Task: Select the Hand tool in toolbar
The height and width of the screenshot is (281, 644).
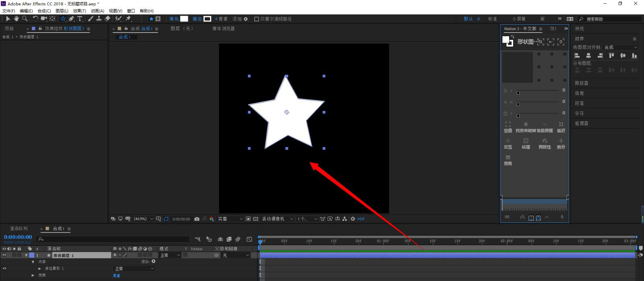Action: pos(16,18)
